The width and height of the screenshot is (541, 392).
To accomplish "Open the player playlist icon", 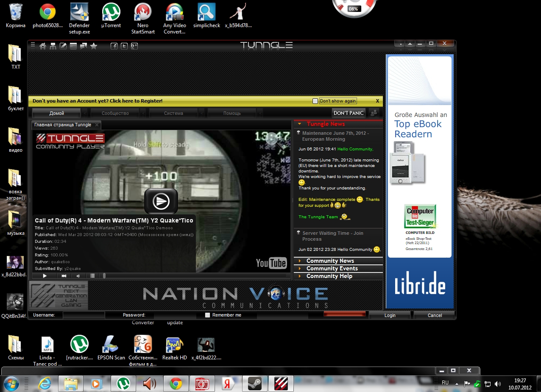I will (92, 275).
